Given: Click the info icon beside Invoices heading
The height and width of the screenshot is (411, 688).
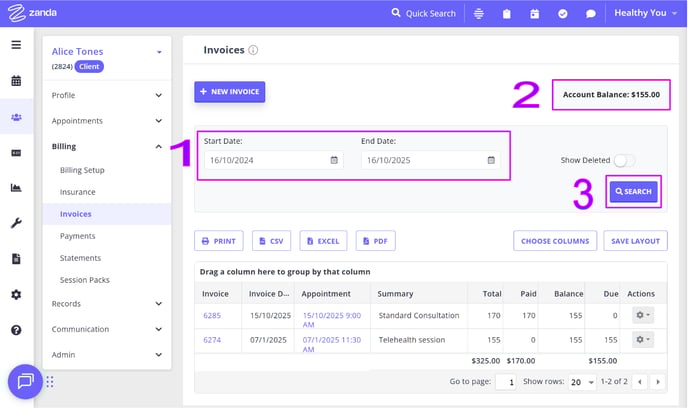Looking at the screenshot, I should (x=253, y=50).
